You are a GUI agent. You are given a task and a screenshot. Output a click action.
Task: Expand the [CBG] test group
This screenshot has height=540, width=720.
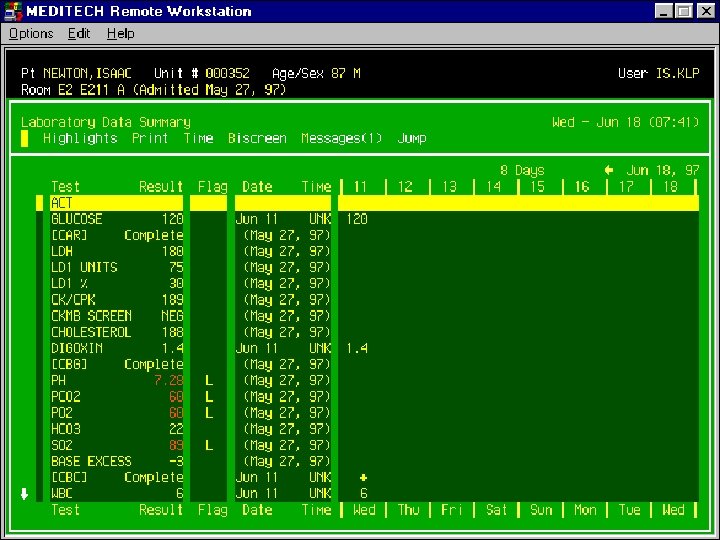[69, 364]
